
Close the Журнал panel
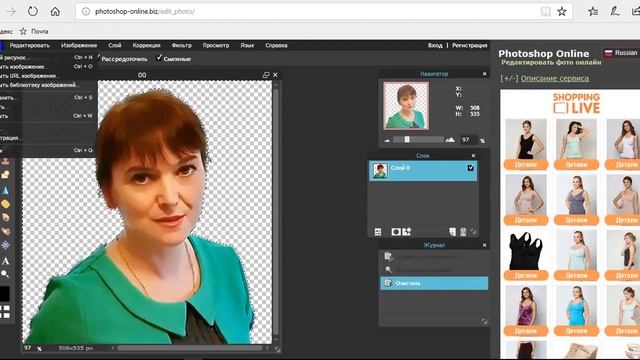[x=484, y=245]
